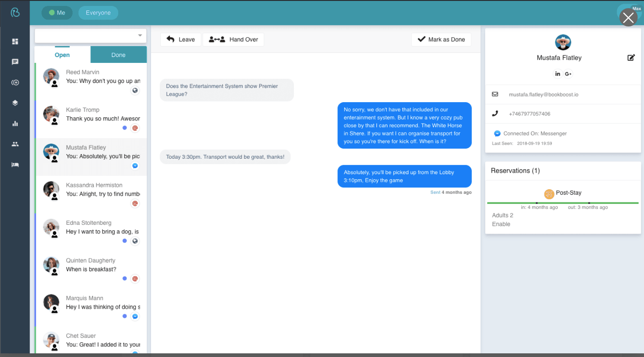Screen dimensions: 644x357
Task: Toggle the Me filter with green status dot
Action: pos(57,13)
